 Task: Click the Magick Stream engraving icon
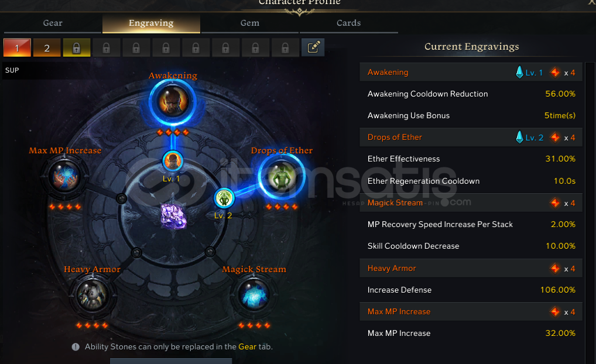point(254,295)
